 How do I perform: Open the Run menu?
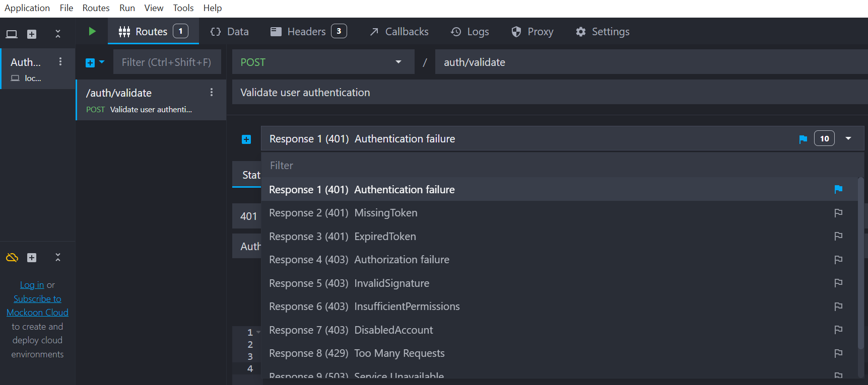(x=127, y=8)
